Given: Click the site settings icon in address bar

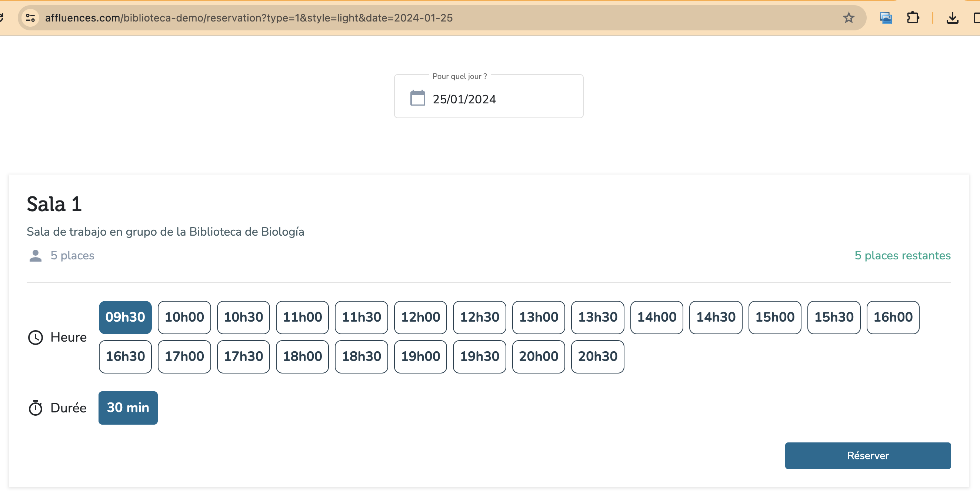Looking at the screenshot, I should tap(30, 18).
